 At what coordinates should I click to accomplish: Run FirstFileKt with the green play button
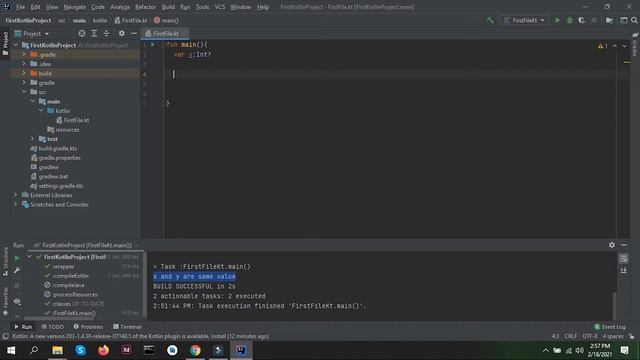tap(557, 20)
